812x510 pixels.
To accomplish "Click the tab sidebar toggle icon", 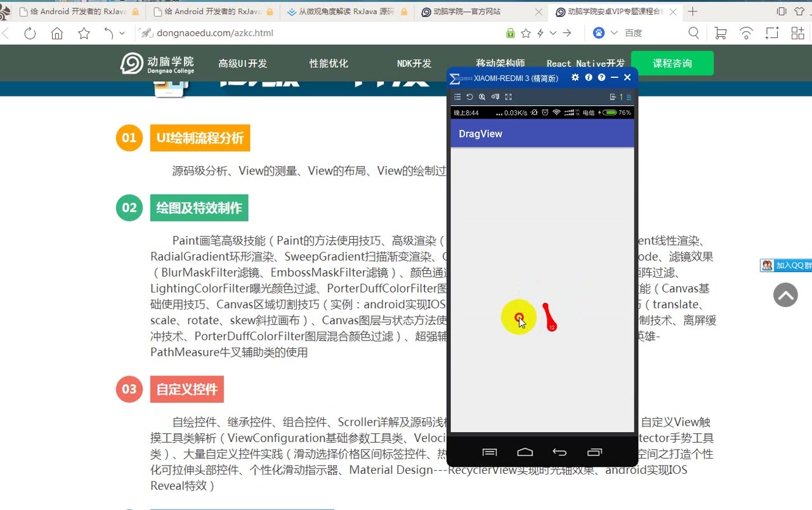I will [x=782, y=11].
